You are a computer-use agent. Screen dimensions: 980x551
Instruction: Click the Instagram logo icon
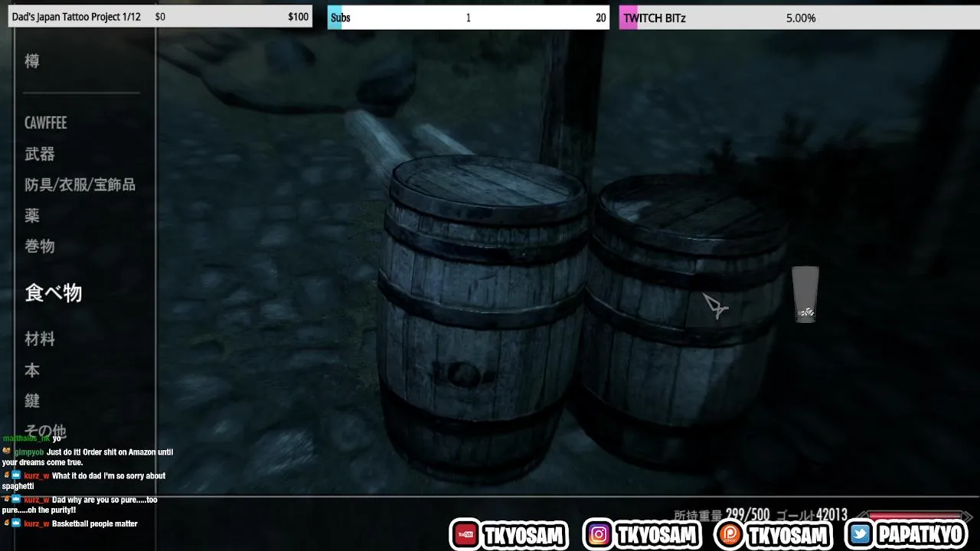(599, 534)
